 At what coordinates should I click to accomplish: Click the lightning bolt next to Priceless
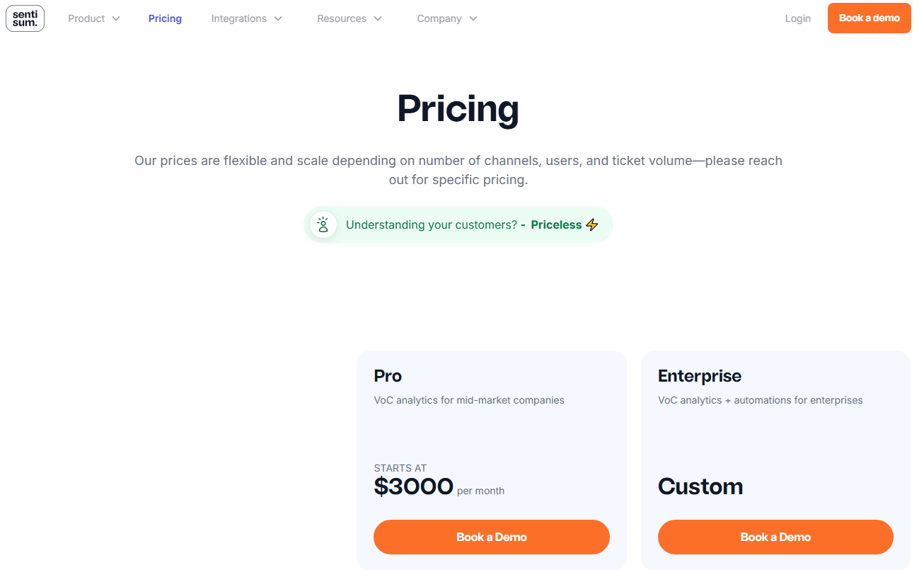coord(591,224)
